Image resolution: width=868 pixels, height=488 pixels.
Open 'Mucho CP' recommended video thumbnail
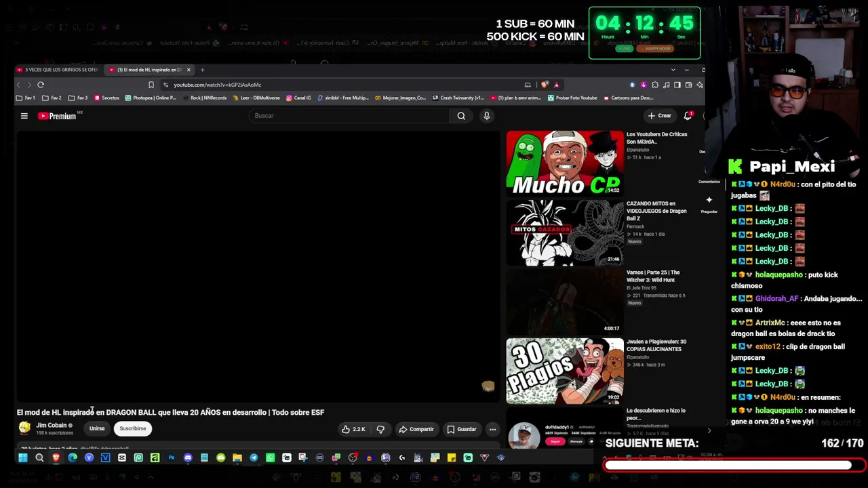click(x=565, y=163)
